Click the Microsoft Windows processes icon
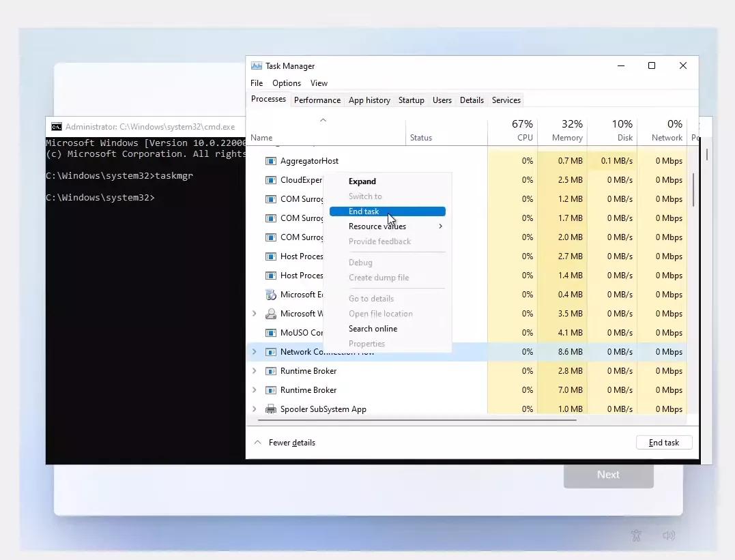 coord(271,314)
